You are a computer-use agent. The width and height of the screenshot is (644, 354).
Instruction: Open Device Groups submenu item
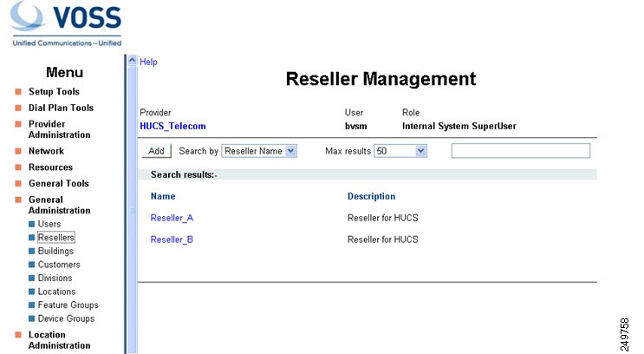point(66,318)
